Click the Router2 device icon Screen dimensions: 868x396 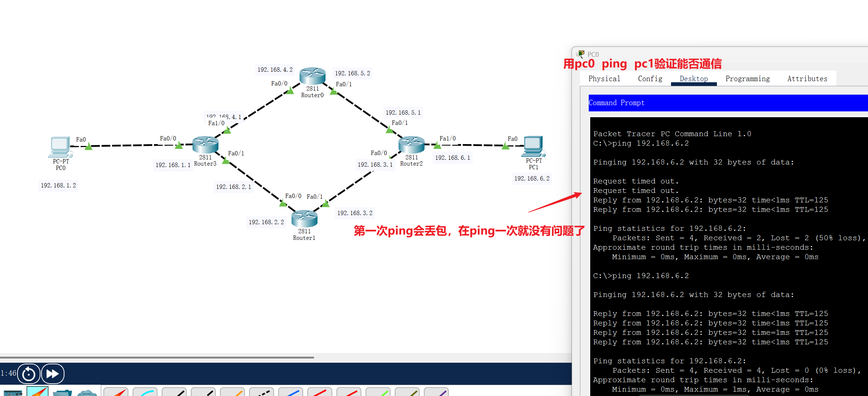[x=411, y=144]
